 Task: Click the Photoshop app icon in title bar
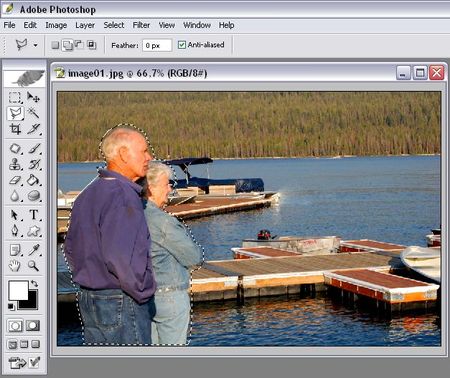click(8, 9)
